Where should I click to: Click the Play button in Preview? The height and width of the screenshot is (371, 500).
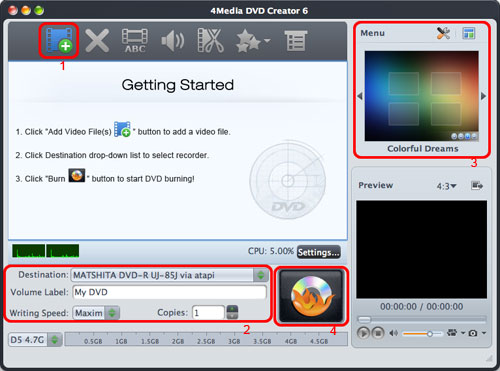point(363,333)
